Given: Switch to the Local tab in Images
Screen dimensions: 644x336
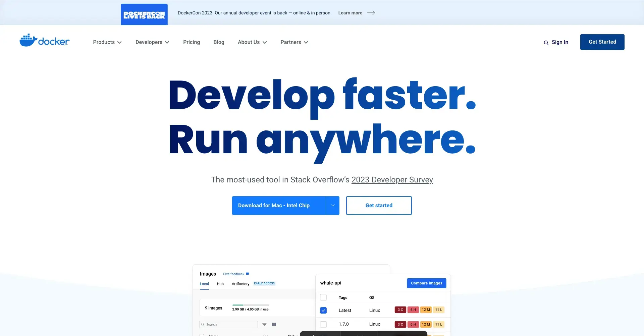Looking at the screenshot, I should [204, 284].
